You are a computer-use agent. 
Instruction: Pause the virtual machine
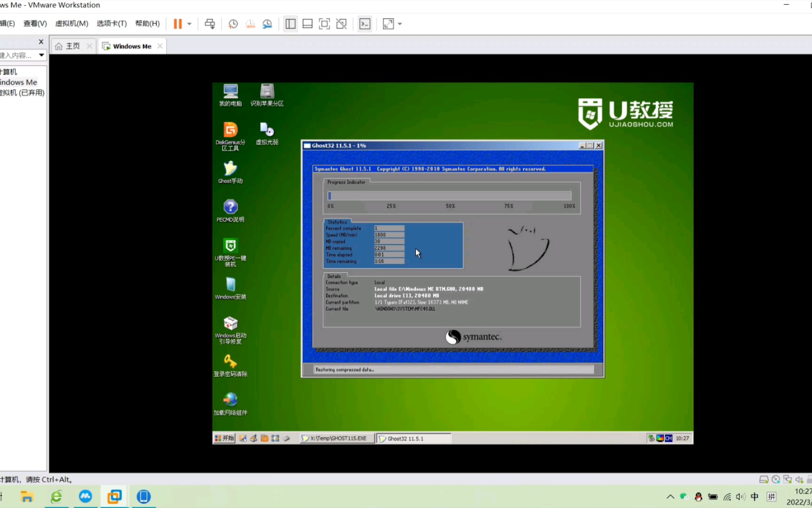click(x=178, y=24)
